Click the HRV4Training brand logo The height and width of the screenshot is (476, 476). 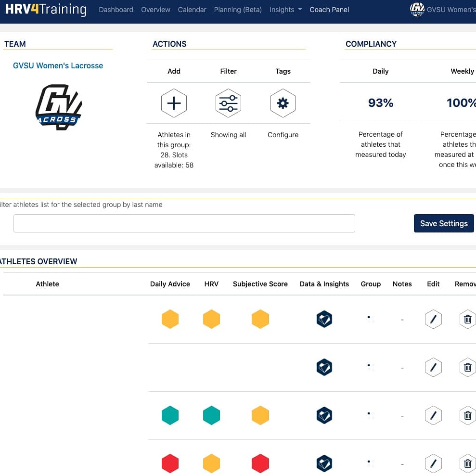pos(46,9)
